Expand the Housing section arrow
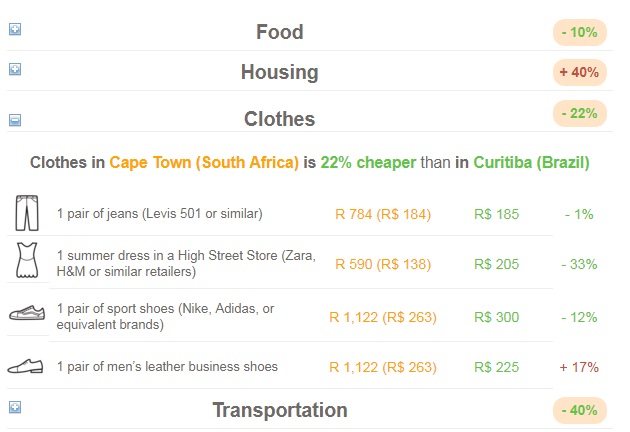The width and height of the screenshot is (630, 432). 15,70
